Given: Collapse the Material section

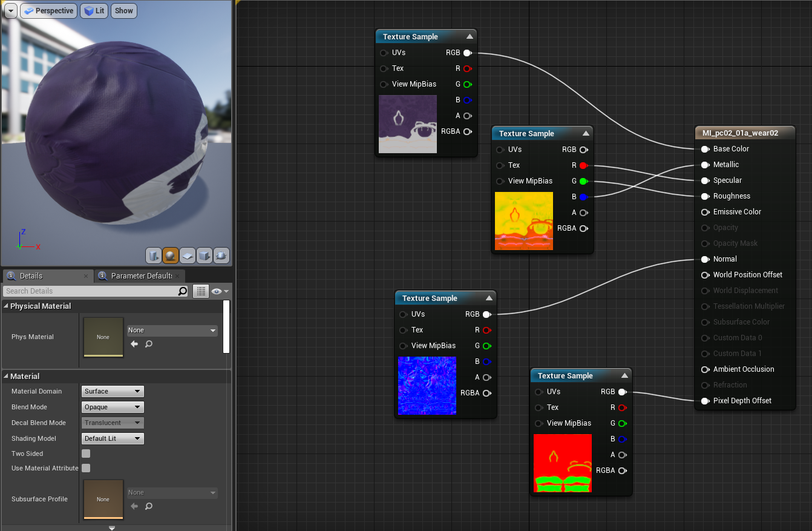Looking at the screenshot, I should 6,376.
